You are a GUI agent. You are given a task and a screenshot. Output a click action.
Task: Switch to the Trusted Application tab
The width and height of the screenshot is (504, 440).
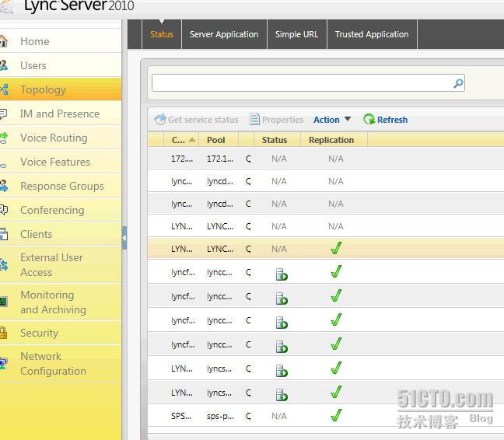click(x=372, y=34)
